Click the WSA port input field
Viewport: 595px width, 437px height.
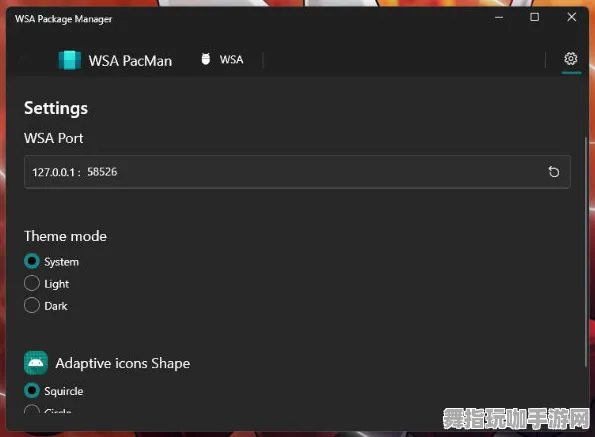tap(297, 172)
